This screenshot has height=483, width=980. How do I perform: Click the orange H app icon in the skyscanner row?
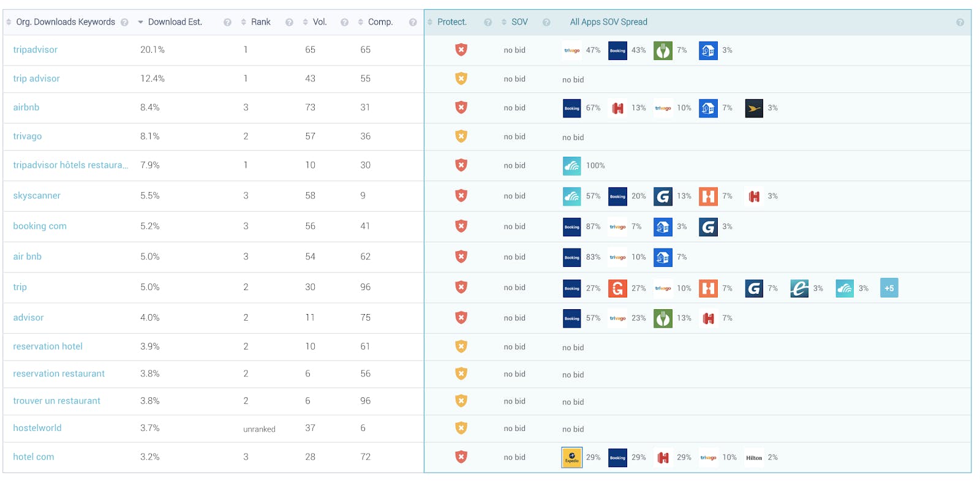click(x=708, y=196)
